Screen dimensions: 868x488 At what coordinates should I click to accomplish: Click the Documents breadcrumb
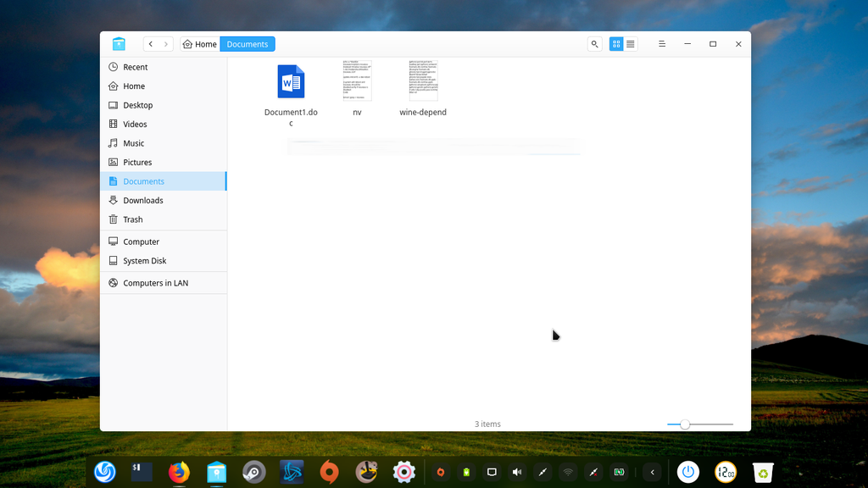pos(248,44)
